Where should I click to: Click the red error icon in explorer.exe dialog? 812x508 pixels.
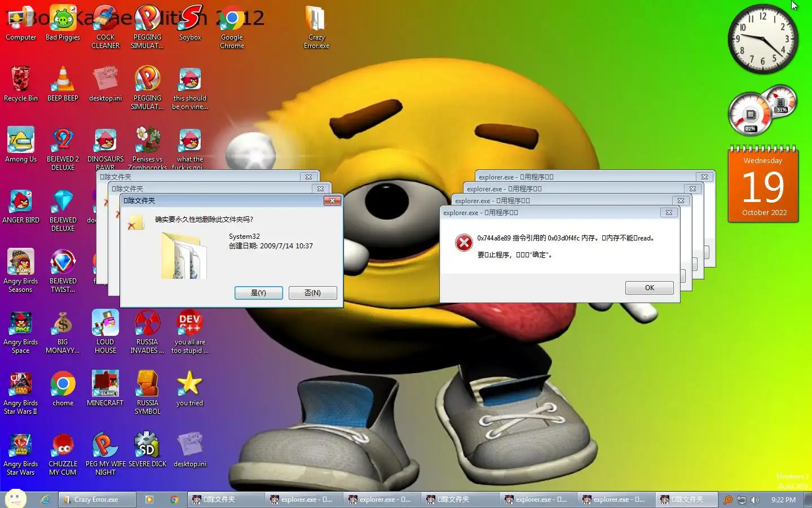[464, 243]
